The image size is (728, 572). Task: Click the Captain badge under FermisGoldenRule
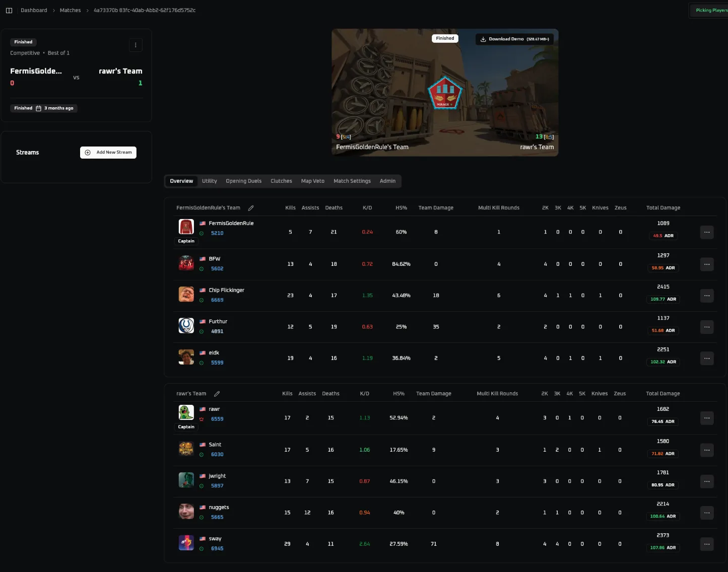(x=186, y=241)
